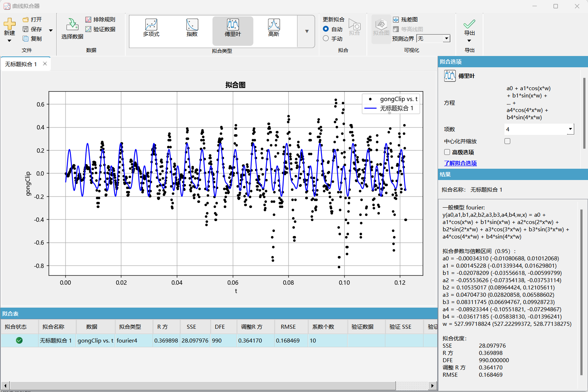
Task: Click the 排除规则 button
Action: tap(100, 20)
